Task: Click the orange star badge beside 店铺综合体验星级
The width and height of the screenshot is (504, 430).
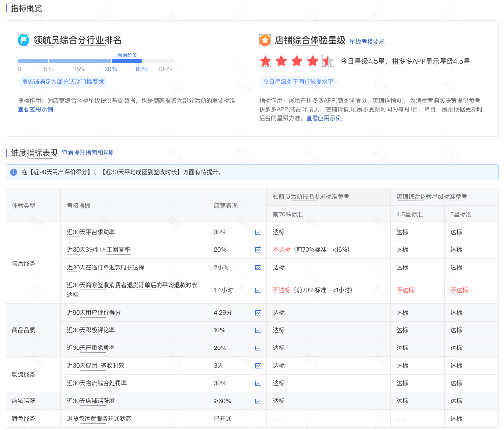Action: 265,40
